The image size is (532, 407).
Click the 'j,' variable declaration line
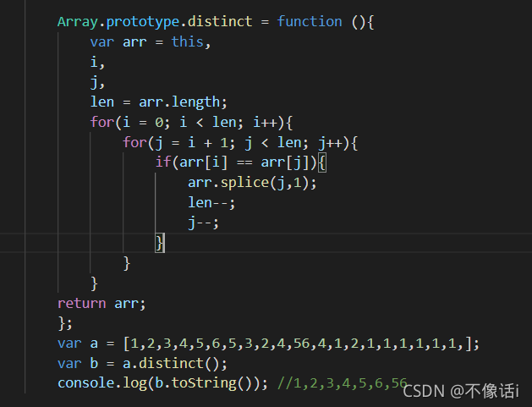click(97, 82)
